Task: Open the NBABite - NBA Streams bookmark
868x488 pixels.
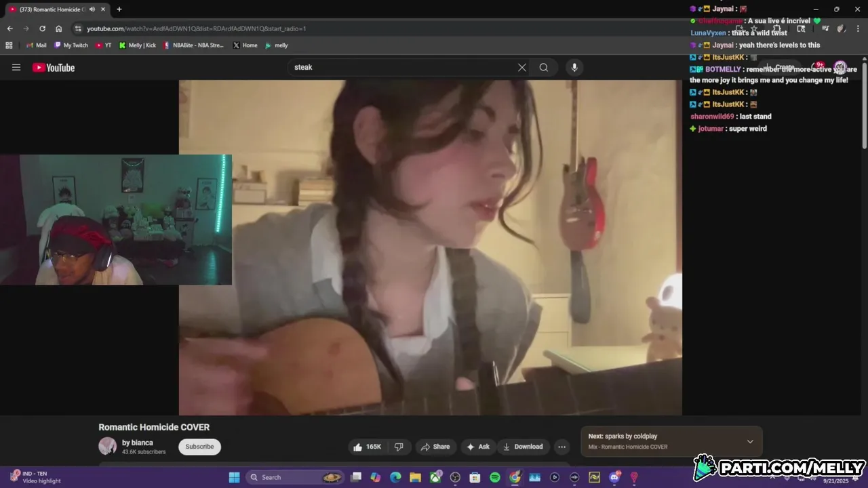Action: [x=194, y=45]
